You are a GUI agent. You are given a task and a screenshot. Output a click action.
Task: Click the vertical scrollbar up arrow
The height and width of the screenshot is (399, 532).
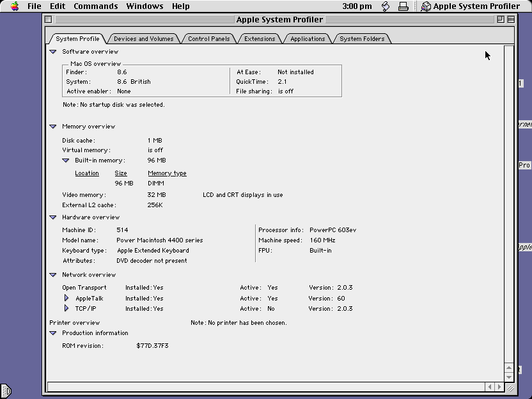(x=508, y=368)
